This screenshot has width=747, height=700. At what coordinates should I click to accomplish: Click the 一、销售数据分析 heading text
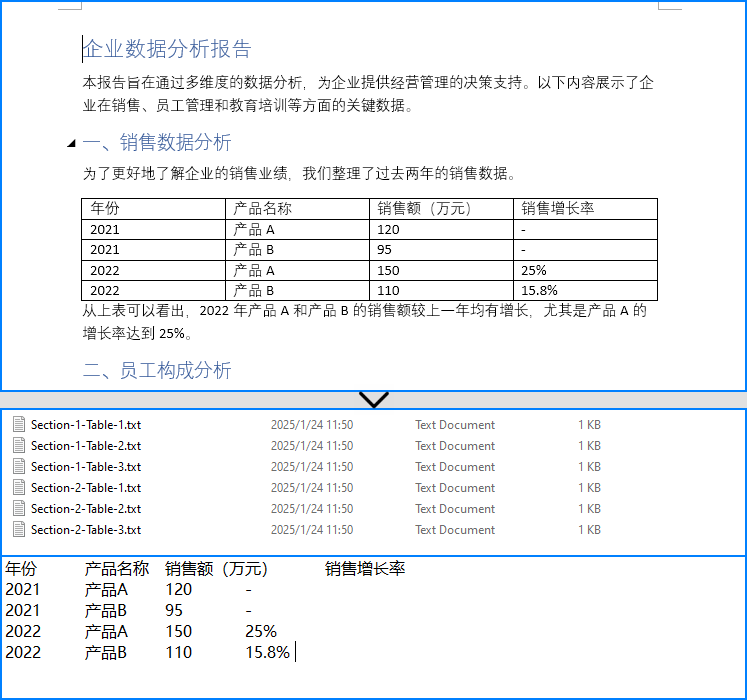[157, 142]
